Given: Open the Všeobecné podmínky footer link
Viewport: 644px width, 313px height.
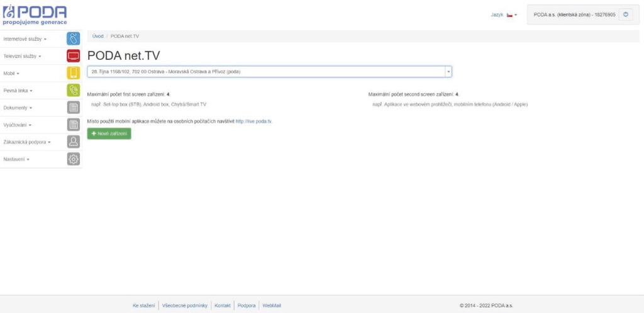Looking at the screenshot, I should (185, 305).
